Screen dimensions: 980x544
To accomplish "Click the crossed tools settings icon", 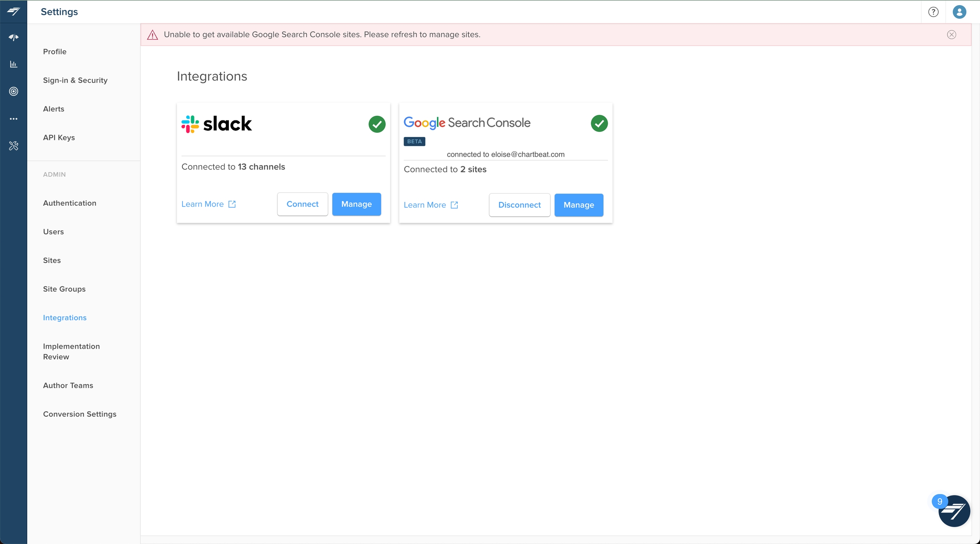I will point(14,146).
